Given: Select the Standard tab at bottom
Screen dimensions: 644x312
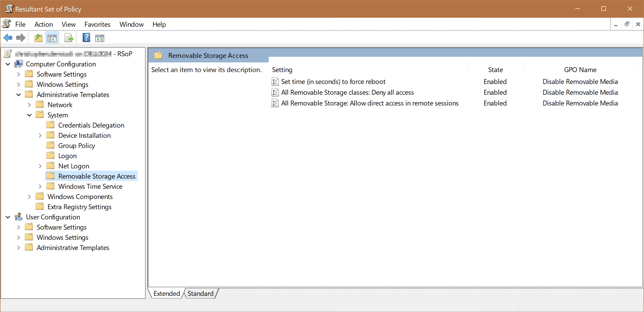Looking at the screenshot, I should click(x=200, y=294).
